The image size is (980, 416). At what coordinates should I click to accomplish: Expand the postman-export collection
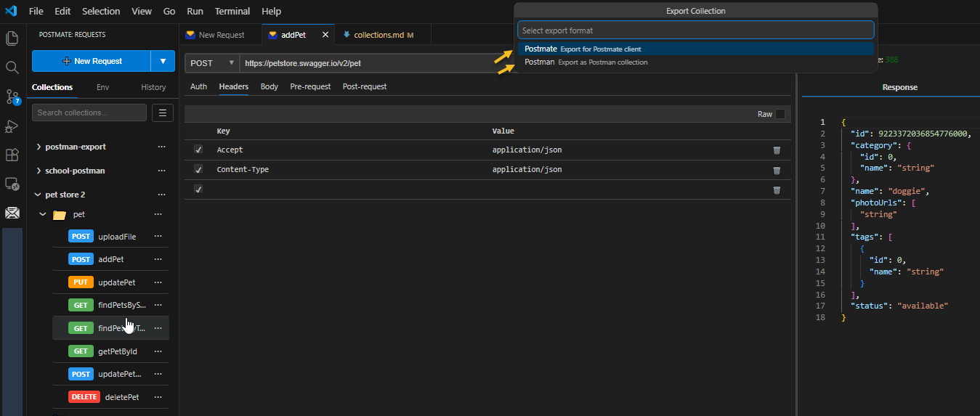(39, 147)
